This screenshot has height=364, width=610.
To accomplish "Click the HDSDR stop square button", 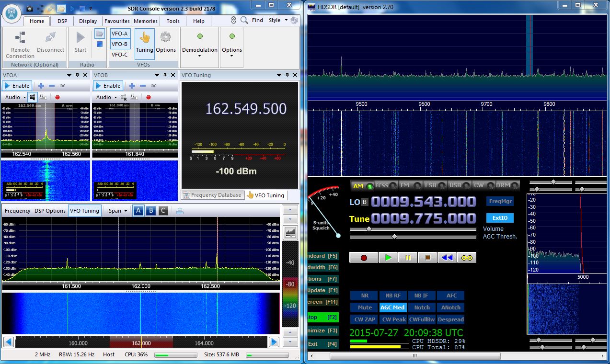I will point(427,258).
